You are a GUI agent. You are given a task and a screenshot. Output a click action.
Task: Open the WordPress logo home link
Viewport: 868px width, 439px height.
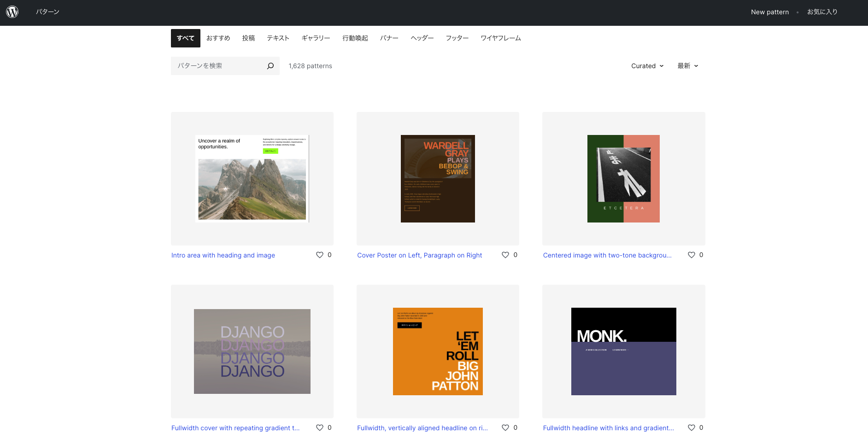point(12,12)
